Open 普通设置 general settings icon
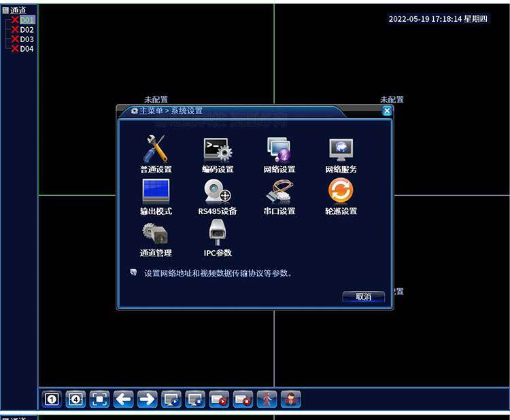510x420 pixels. pos(156,154)
